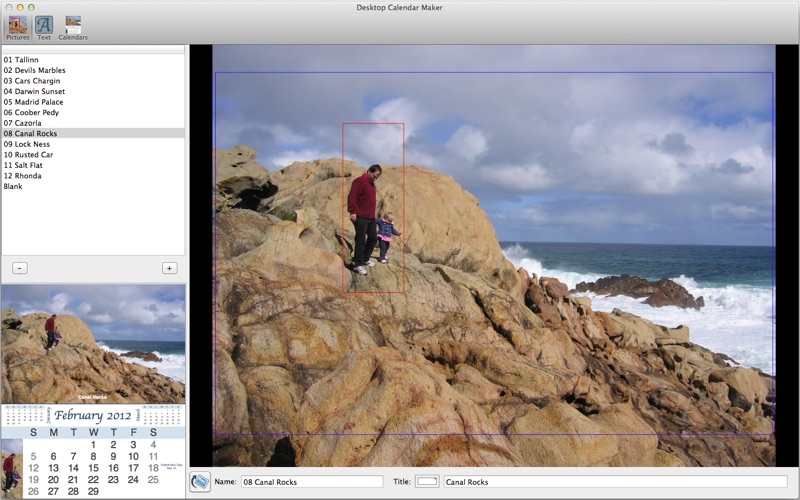The width and height of the screenshot is (800, 500).
Task: Select '04 Darwin Sunset' in the list
Action: (x=93, y=91)
